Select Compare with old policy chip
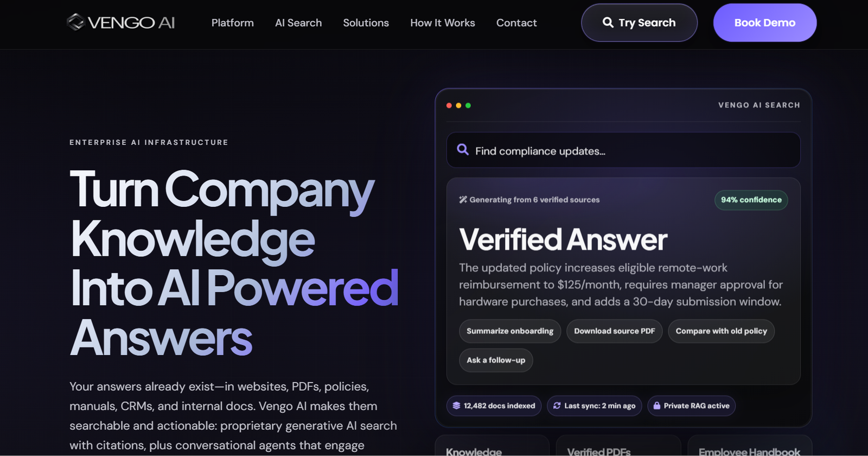 [x=722, y=331]
